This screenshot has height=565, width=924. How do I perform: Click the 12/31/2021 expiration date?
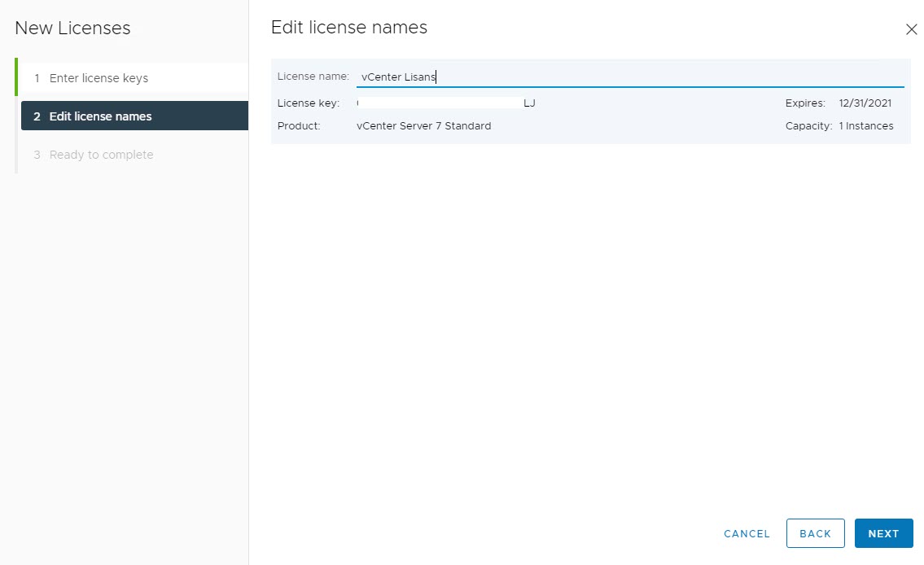click(865, 103)
